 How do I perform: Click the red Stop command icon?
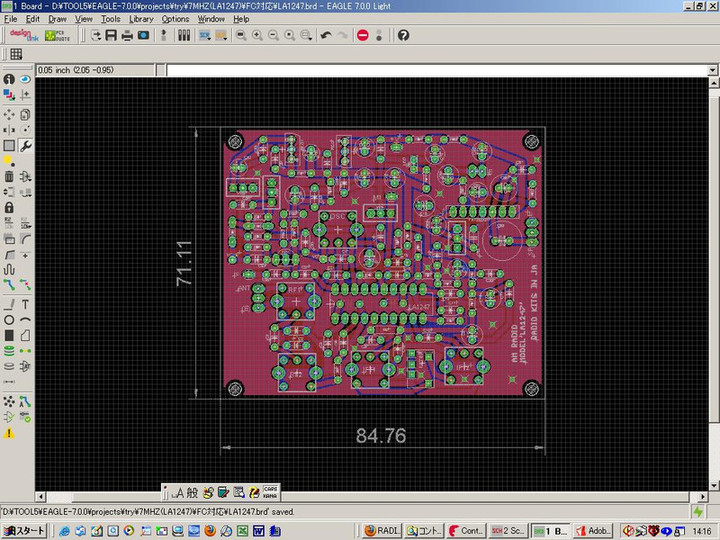362,35
